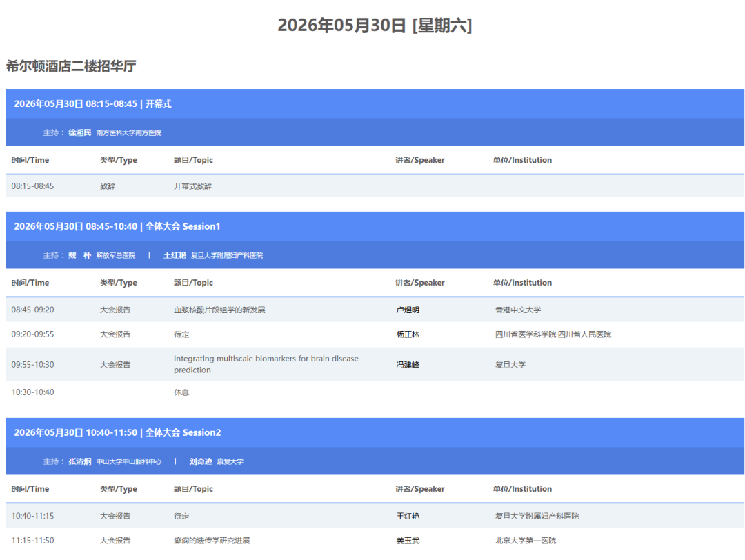Image resolution: width=745 pixels, height=560 pixels.
Task: Click institution 四川省医学科学院·四川省人民医院
Action: (x=553, y=334)
